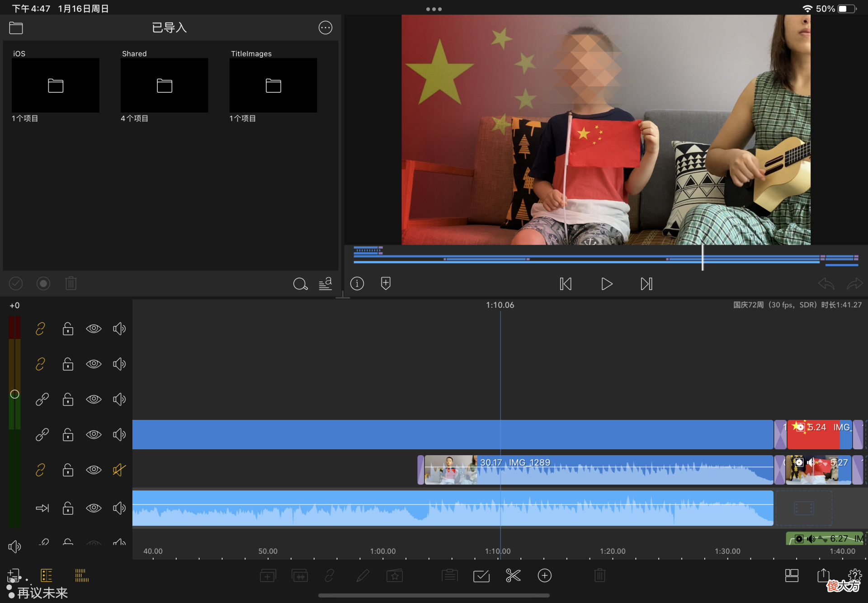Select the main audio waveform clip
The height and width of the screenshot is (603, 868).
tap(453, 508)
